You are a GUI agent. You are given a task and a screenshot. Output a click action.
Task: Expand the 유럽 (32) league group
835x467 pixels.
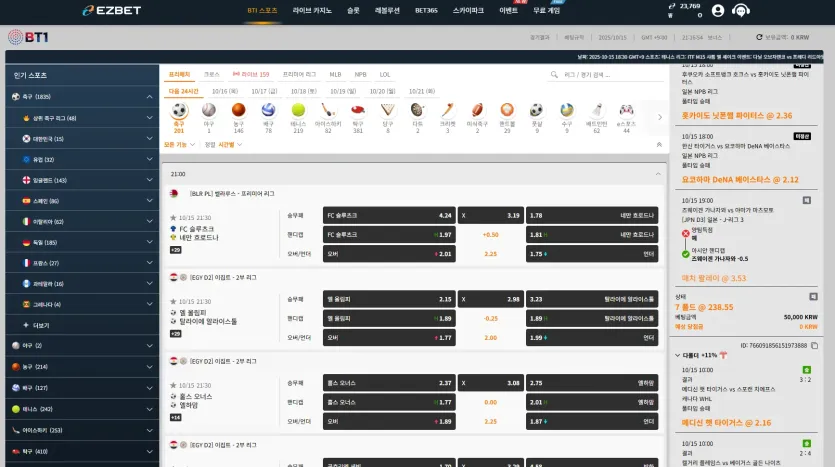[149, 159]
